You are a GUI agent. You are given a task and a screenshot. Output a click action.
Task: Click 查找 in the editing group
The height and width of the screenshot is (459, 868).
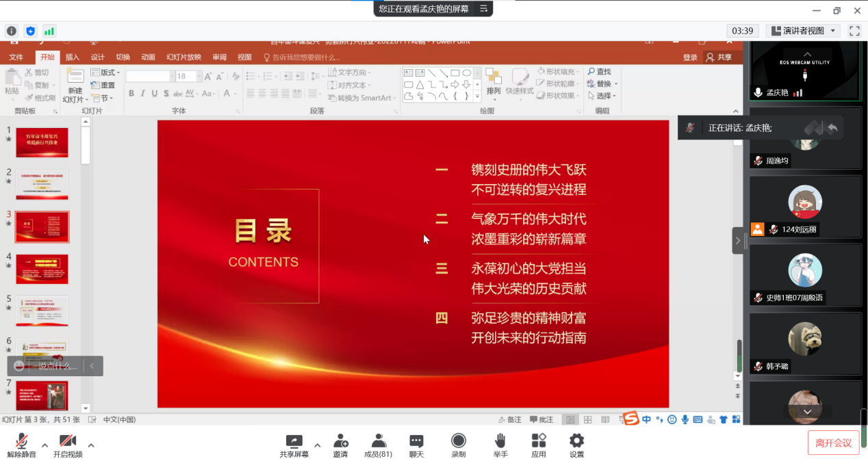tap(599, 71)
